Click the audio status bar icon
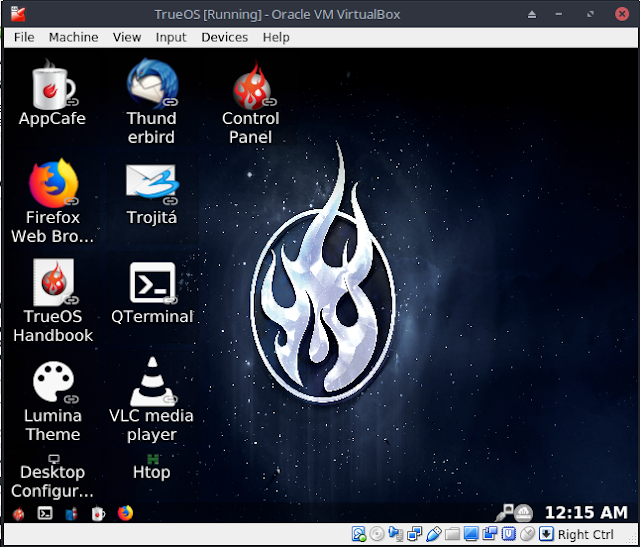 [x=396, y=534]
